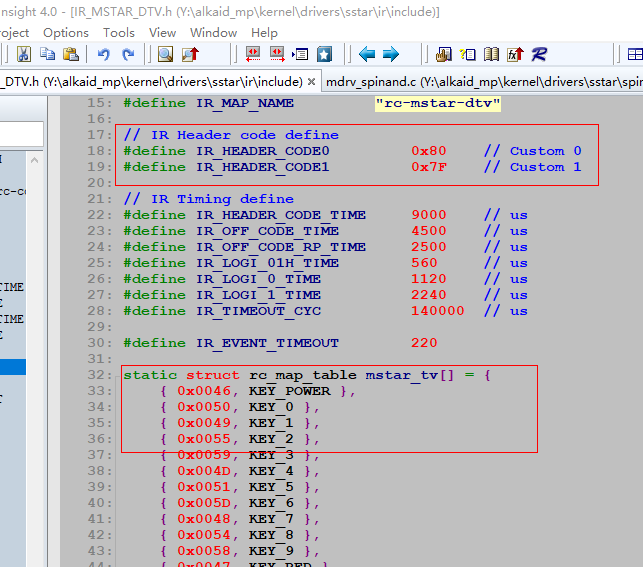
Task: Click the blue star bookmark icon
Action: click(x=324, y=54)
